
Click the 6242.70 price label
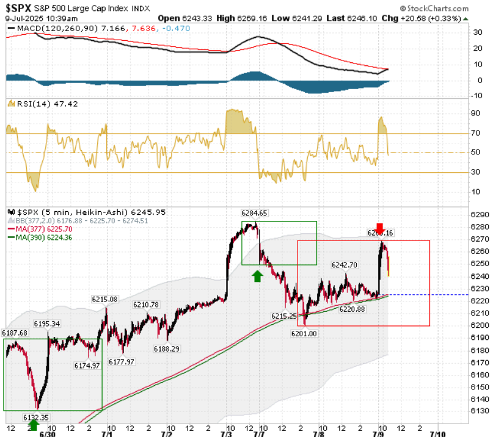[x=345, y=265]
